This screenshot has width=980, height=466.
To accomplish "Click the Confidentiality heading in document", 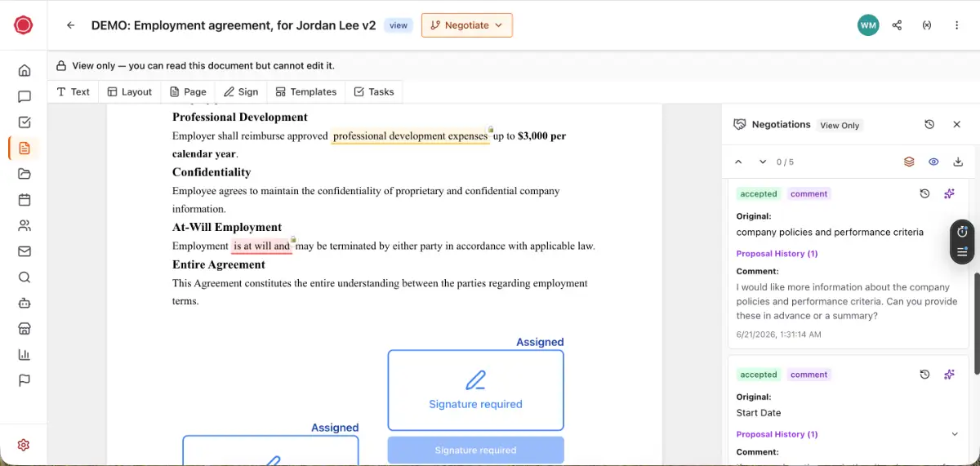I will 212,172.
